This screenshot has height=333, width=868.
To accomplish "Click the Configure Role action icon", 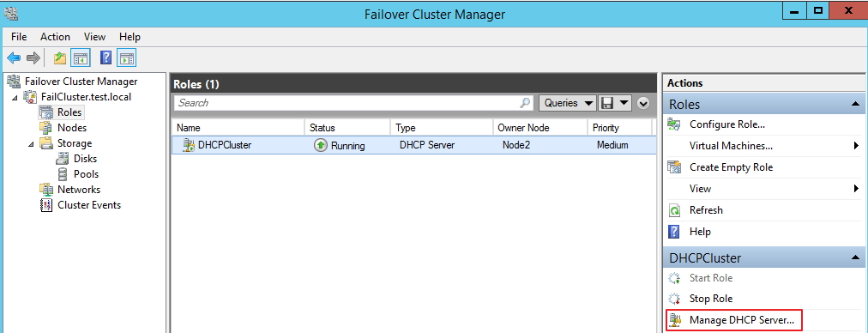I will (x=674, y=124).
